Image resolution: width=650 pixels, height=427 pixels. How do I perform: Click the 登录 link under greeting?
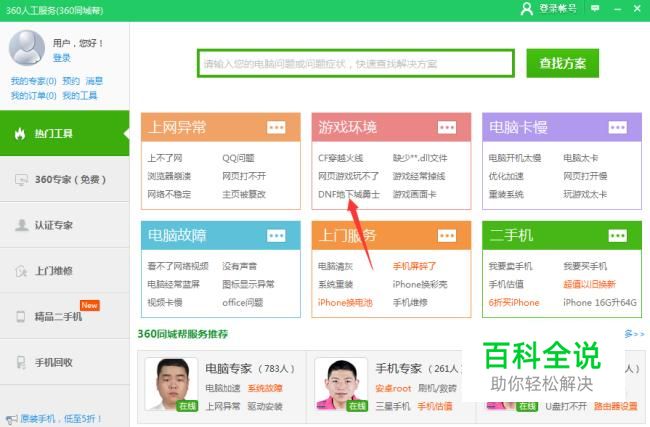(62, 58)
